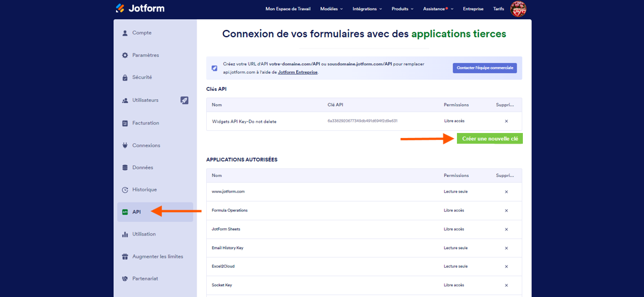Click Lecture seule permission for Excel2Cloud

(x=456, y=267)
